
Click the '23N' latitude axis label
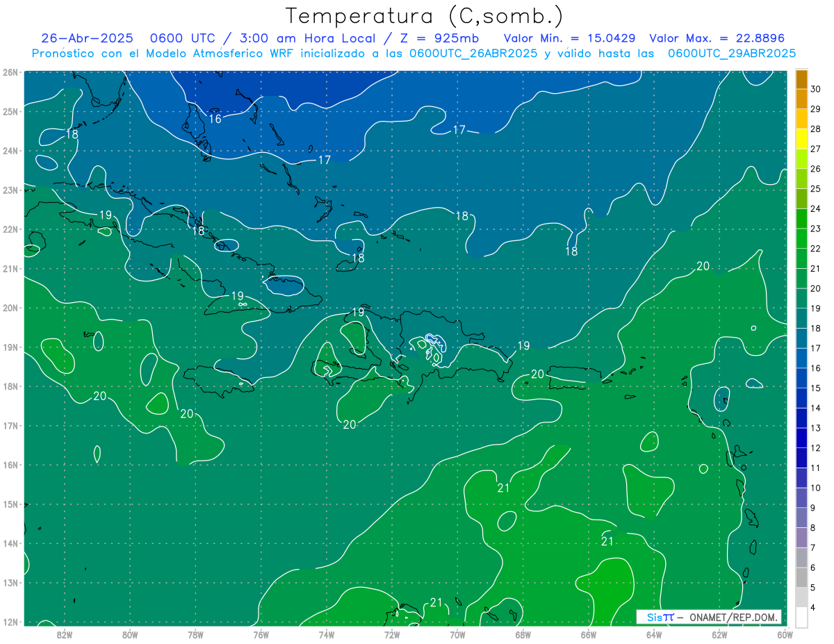10,190
